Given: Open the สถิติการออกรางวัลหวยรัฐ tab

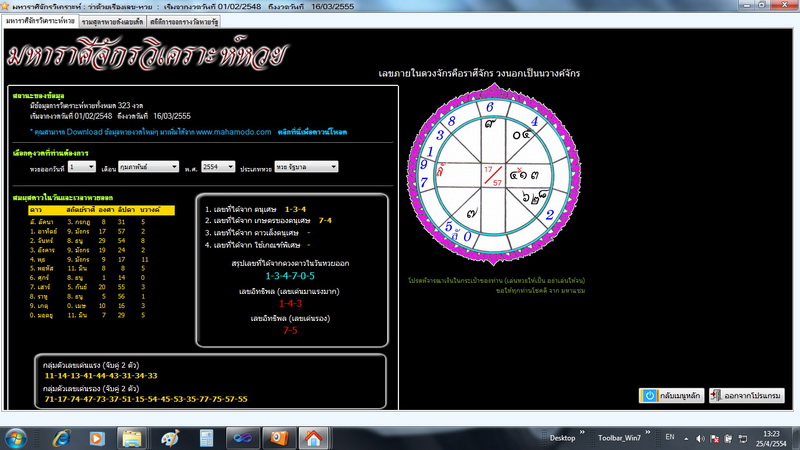Looking at the screenshot, I should tap(184, 22).
